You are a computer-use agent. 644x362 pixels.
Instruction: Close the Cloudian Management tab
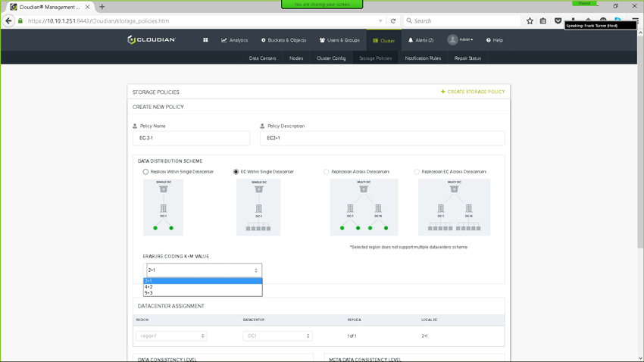coord(87,7)
